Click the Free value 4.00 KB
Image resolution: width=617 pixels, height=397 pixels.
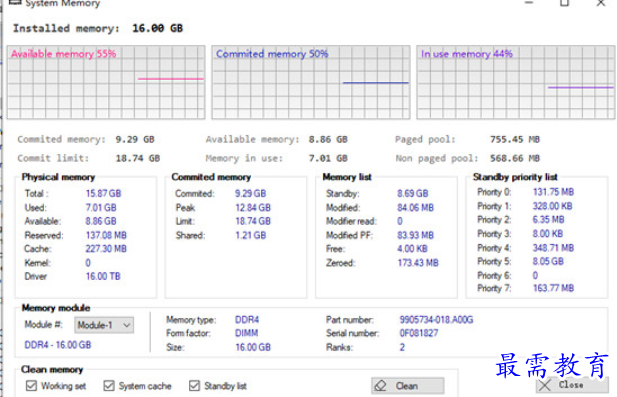(412, 249)
